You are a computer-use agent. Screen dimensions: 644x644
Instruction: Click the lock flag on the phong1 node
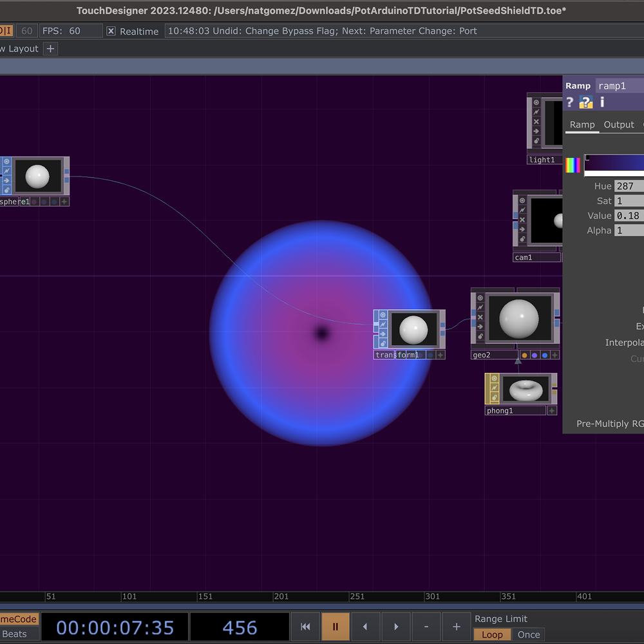(x=494, y=397)
